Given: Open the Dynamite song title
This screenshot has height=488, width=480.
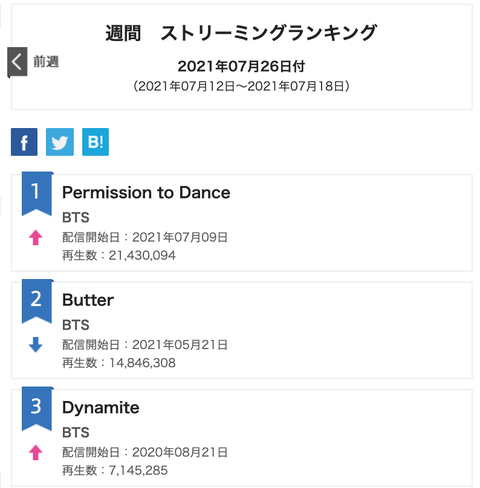Looking at the screenshot, I should click(101, 408).
